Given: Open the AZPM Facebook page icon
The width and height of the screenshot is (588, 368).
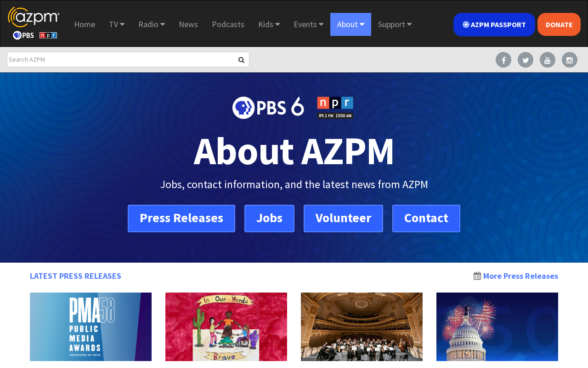Looking at the screenshot, I should [x=503, y=60].
